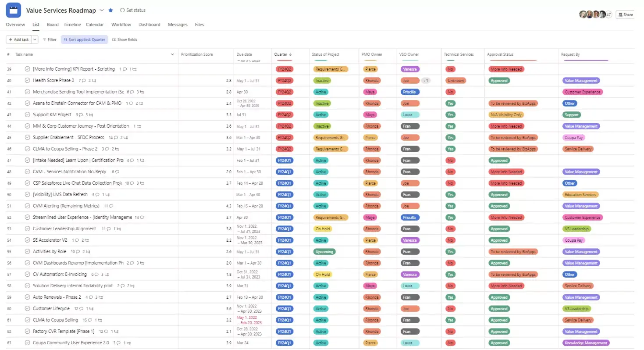Click FY24Q2 tag on Health Score Phase 2
644x350 pixels.
284,81
